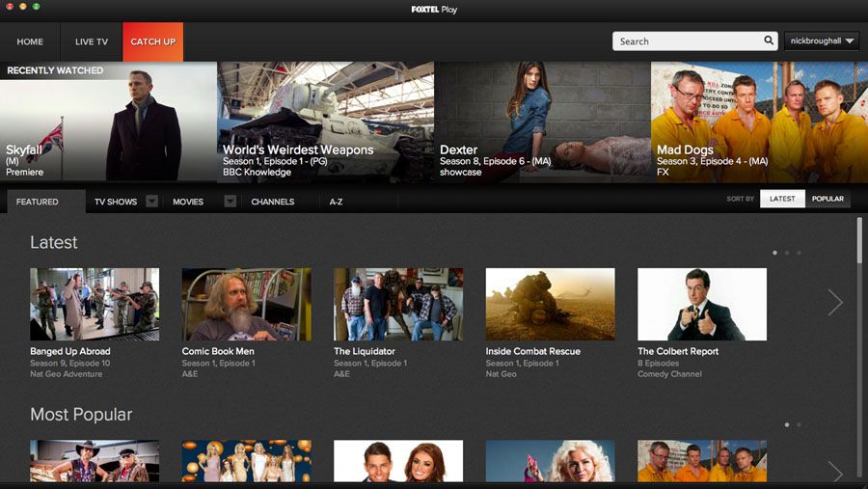This screenshot has width=868, height=489.
Task: Open the TV Shows tab
Action: click(x=116, y=202)
